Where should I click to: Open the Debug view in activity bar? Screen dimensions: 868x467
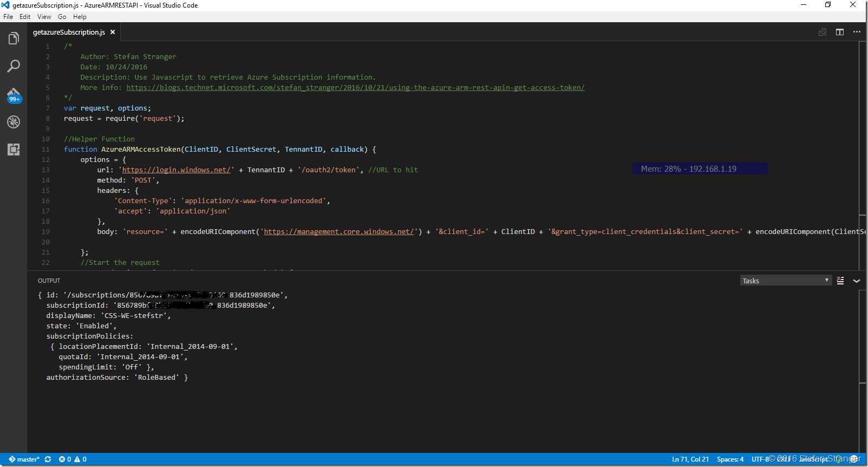(14, 122)
